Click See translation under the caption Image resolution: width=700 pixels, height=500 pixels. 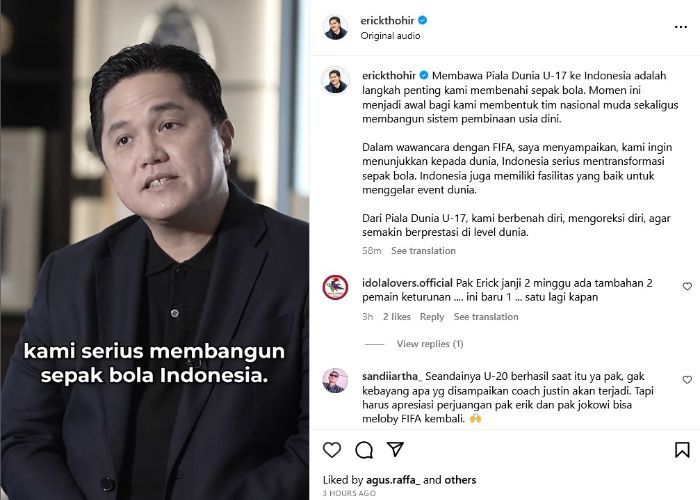(x=423, y=251)
